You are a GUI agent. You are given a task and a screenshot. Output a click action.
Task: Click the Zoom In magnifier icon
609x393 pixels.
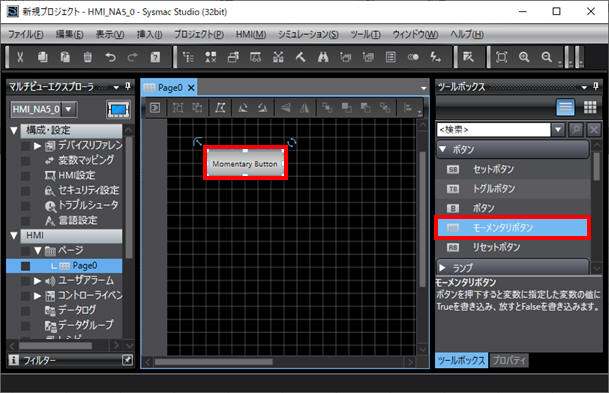pos(524,57)
